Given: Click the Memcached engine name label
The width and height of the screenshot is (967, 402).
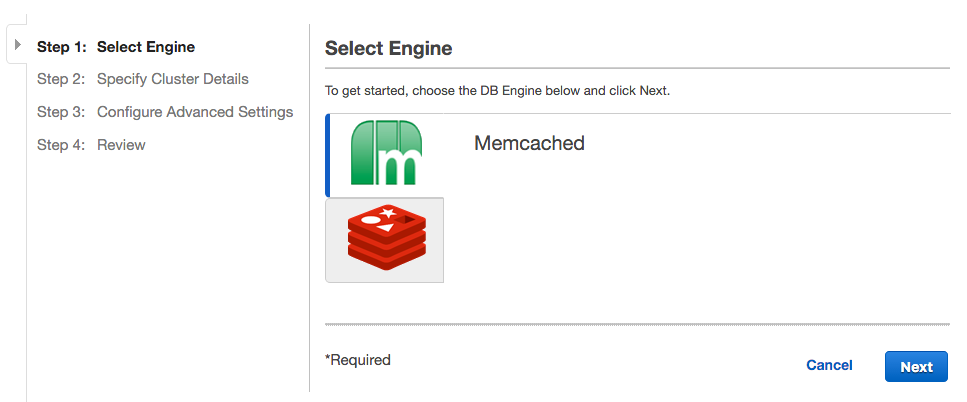Looking at the screenshot, I should pos(529,143).
